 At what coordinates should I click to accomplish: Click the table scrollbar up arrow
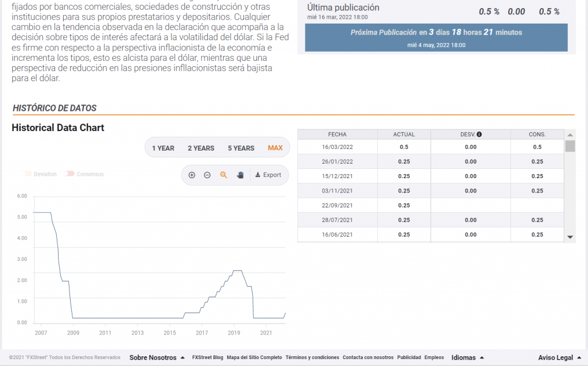coord(570,134)
